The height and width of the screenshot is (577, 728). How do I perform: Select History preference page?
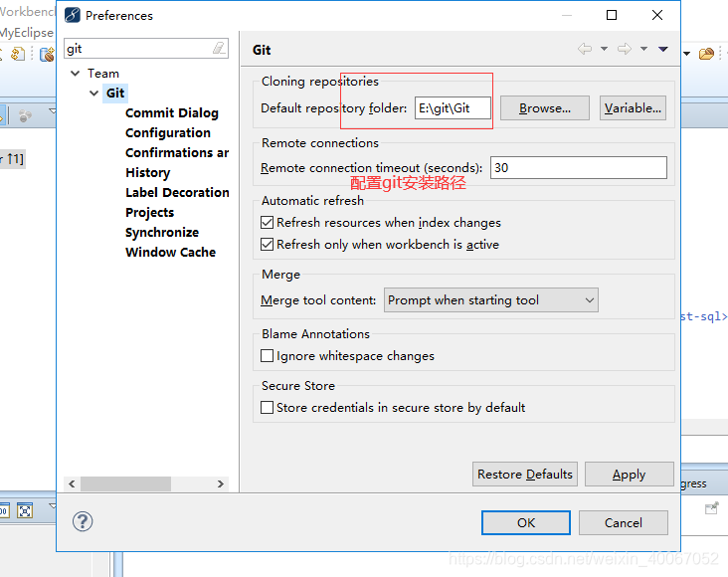(x=147, y=173)
